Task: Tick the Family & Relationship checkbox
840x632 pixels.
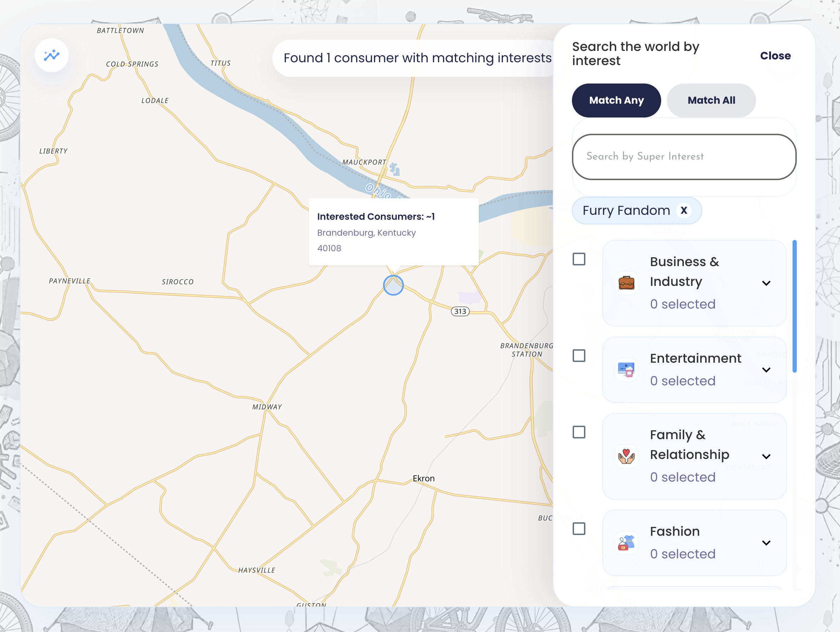Action: (579, 432)
